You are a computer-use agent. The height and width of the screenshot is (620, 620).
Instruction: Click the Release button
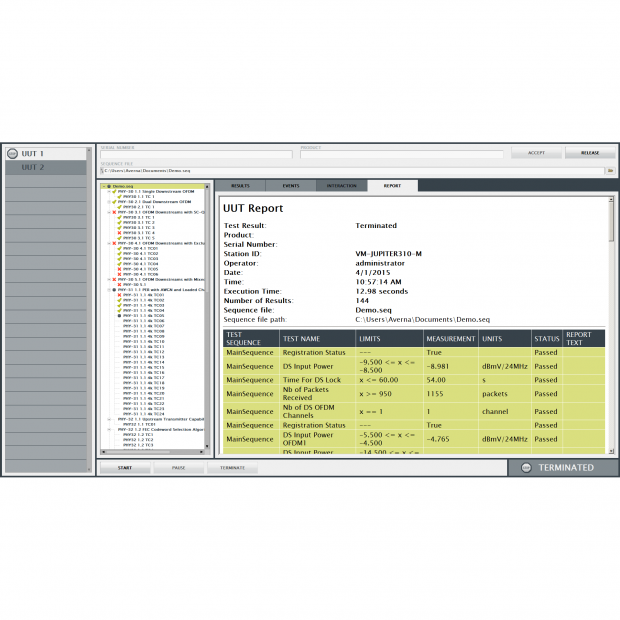[590, 153]
